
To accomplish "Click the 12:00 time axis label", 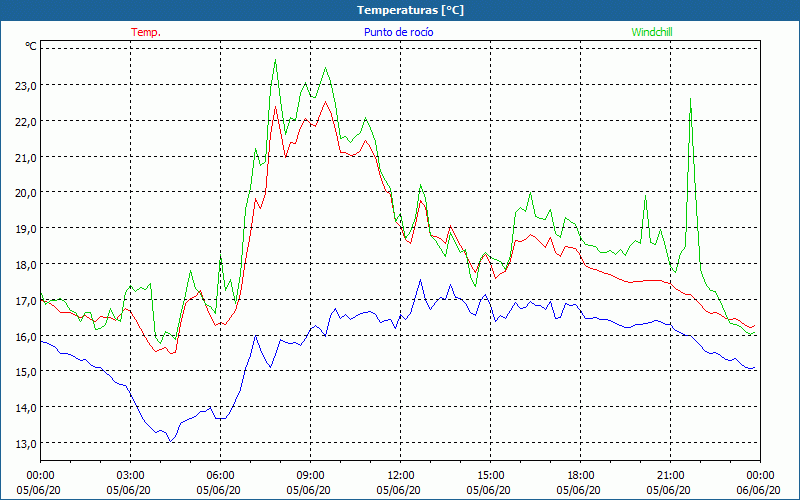I will pyautogui.click(x=401, y=476).
